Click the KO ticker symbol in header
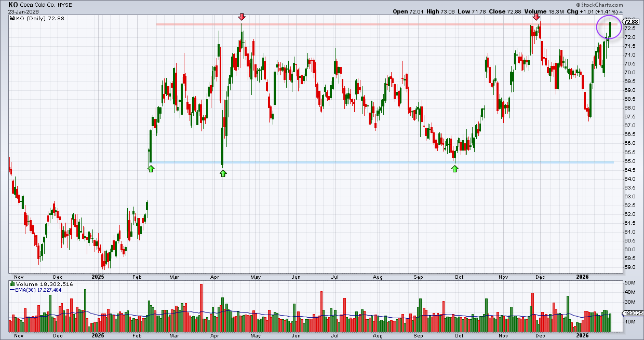Screen dimensions: 644x340 [x=13, y=4]
